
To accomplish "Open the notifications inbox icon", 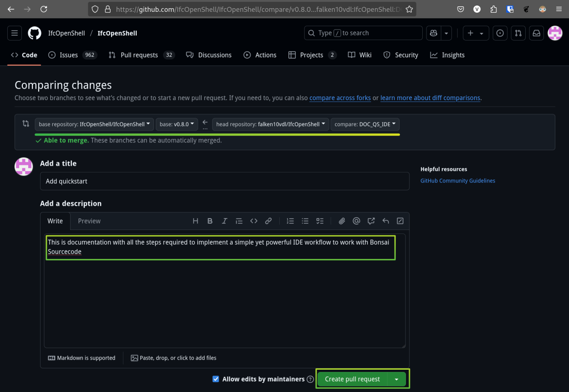I will click(x=537, y=33).
